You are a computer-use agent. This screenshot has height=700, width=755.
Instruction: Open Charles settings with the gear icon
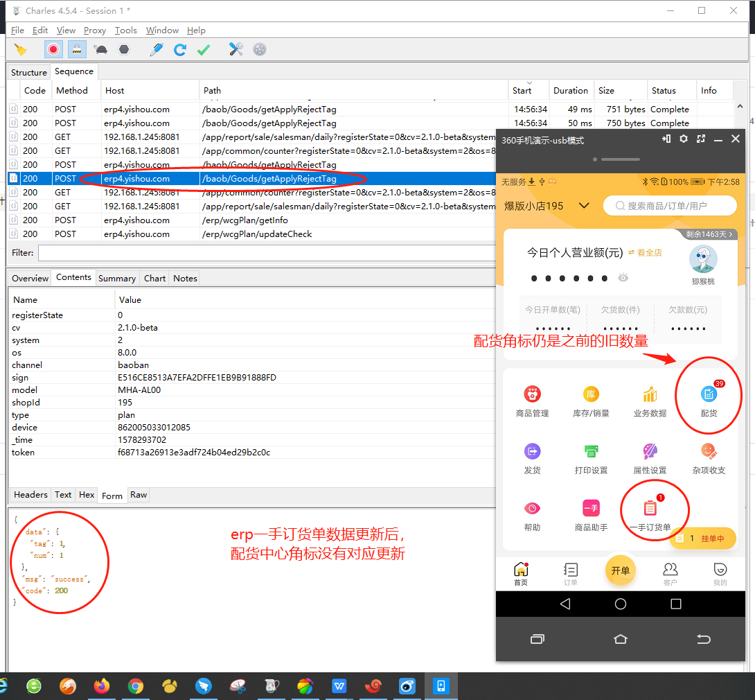(x=260, y=49)
